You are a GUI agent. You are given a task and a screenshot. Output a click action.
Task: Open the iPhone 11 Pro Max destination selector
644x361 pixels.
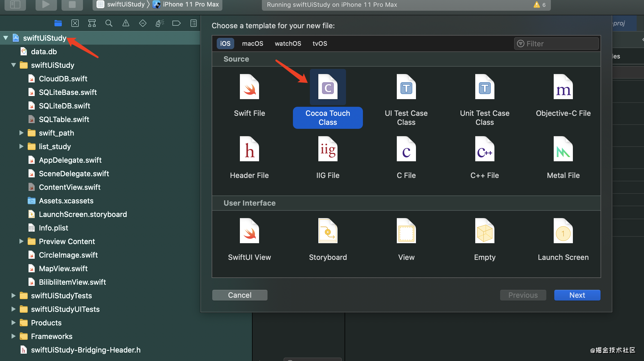[x=186, y=5]
